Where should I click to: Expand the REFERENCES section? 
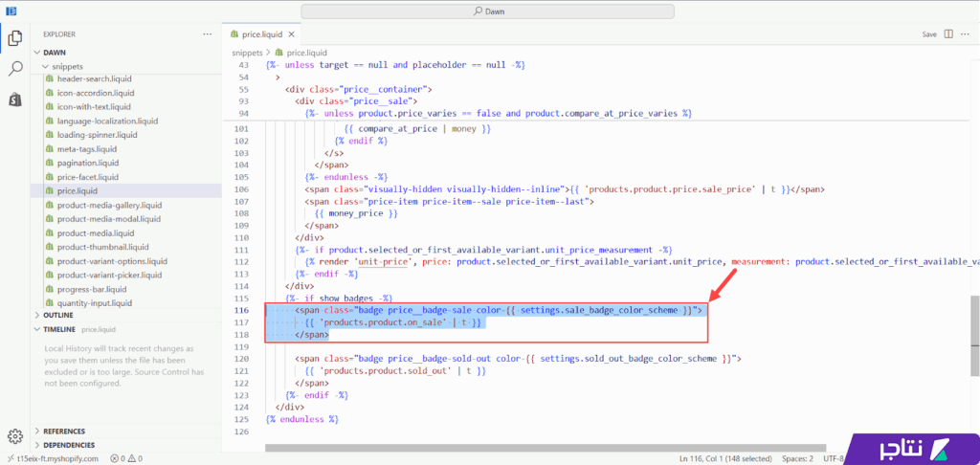click(38, 432)
